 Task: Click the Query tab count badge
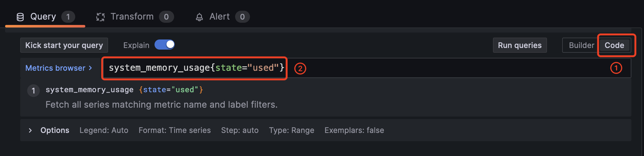[68, 17]
